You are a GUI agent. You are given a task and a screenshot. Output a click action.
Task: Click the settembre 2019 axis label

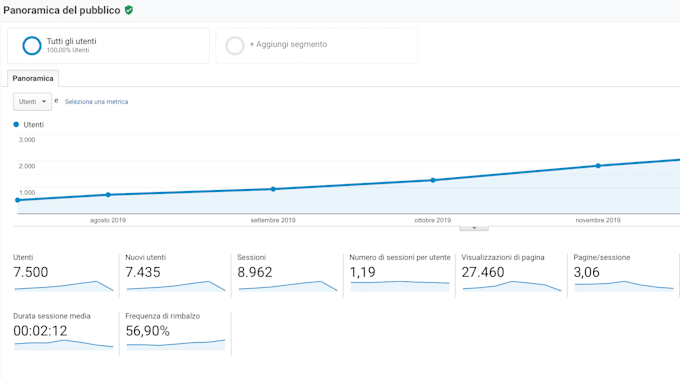pos(273,220)
